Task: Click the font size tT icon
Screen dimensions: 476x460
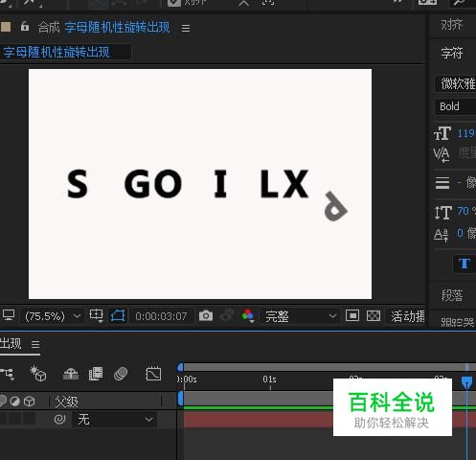Action: click(x=442, y=133)
